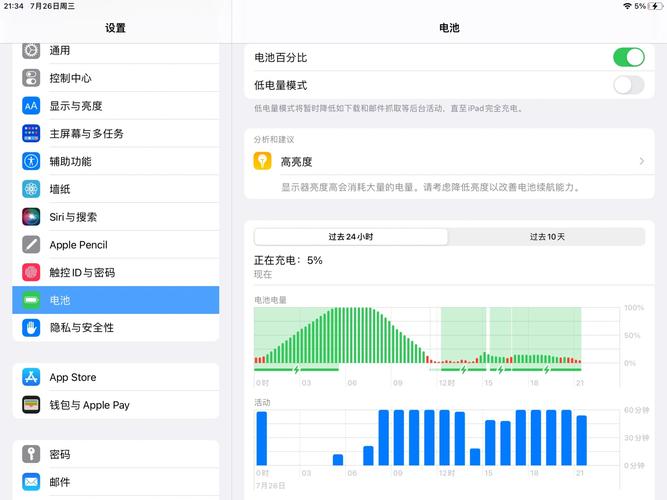Tap the 触控ID与密码 fingerprint icon
The width and height of the screenshot is (667, 500).
click(31, 272)
